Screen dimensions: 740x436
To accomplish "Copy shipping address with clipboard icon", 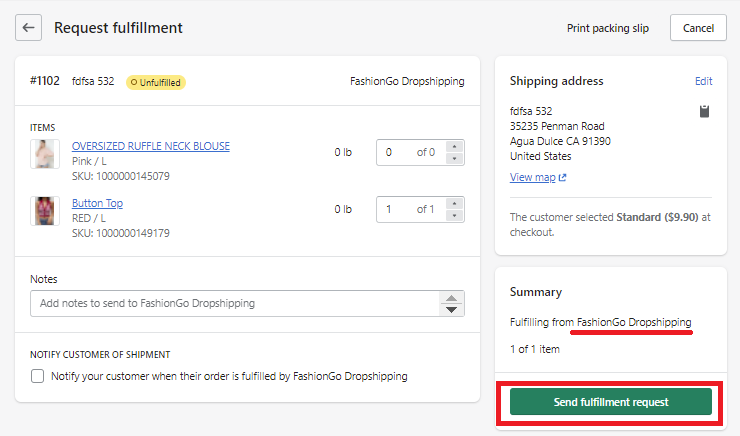I will pos(704,111).
